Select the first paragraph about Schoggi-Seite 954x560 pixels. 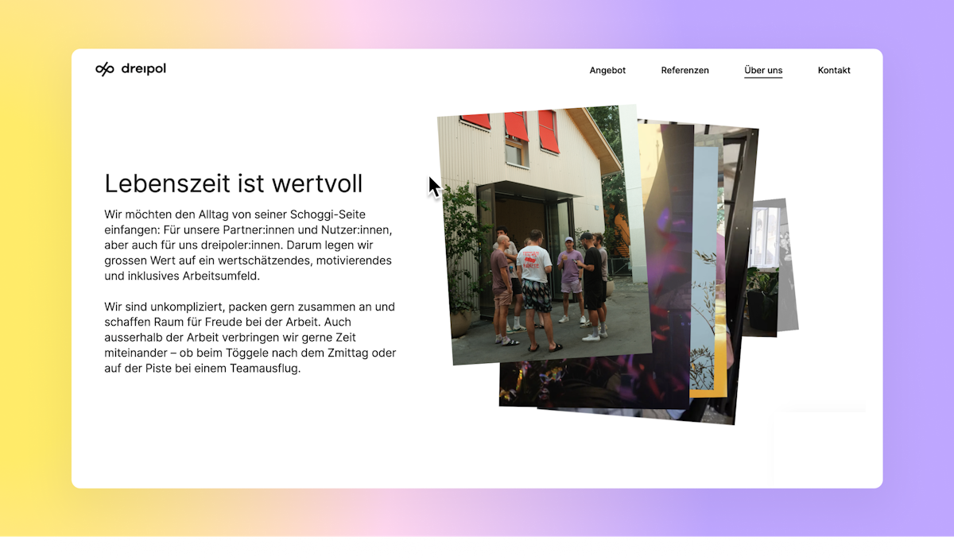coord(246,245)
